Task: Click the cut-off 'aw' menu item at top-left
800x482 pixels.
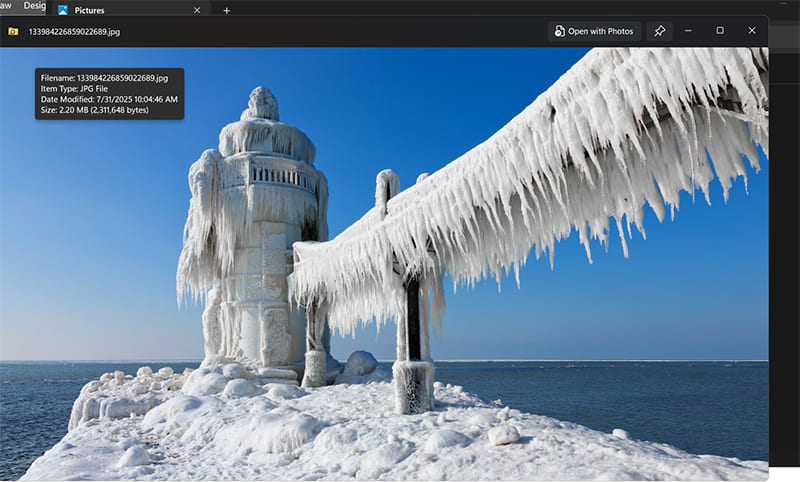Action: (x=6, y=5)
